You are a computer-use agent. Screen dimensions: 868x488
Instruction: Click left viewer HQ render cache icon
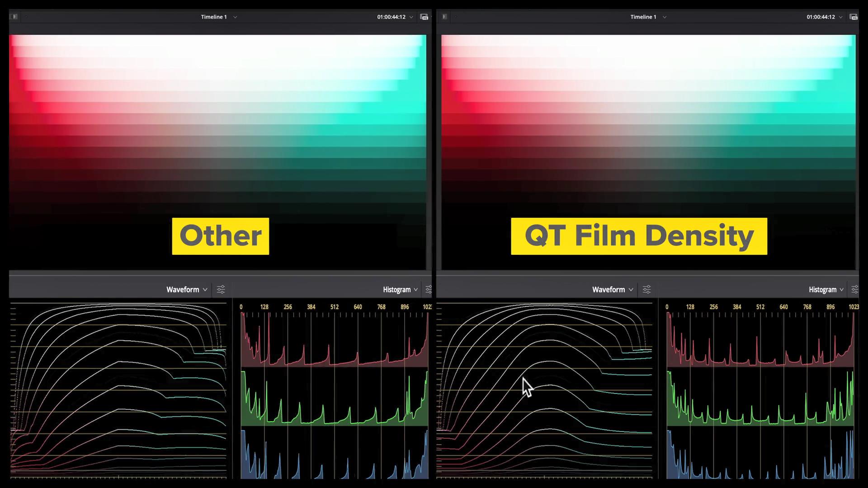[424, 17]
